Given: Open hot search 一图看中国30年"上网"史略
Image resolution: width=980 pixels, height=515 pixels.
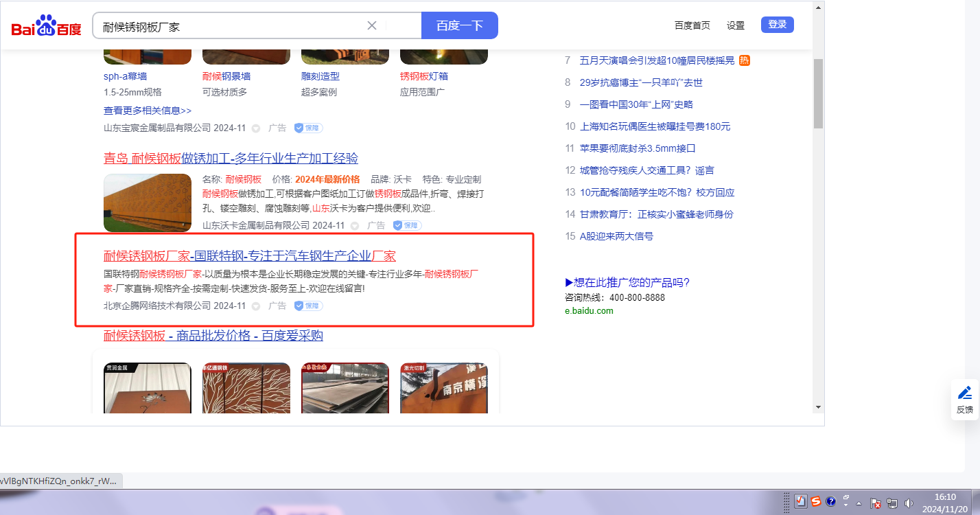Looking at the screenshot, I should pos(636,104).
